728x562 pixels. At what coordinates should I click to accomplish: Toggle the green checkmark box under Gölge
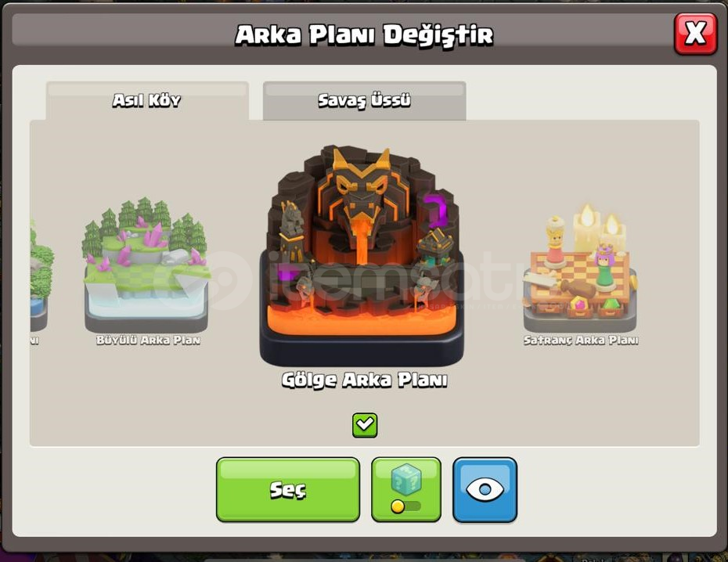365,425
